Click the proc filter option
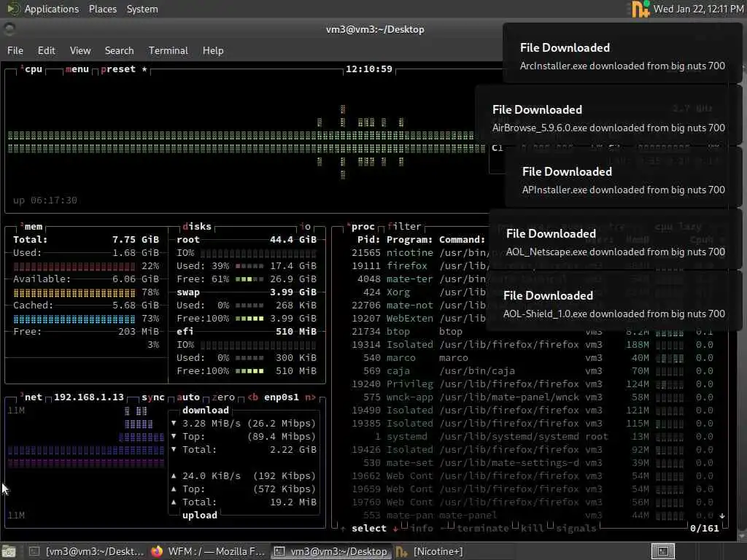Screen dimensions: 747x560 404,227
